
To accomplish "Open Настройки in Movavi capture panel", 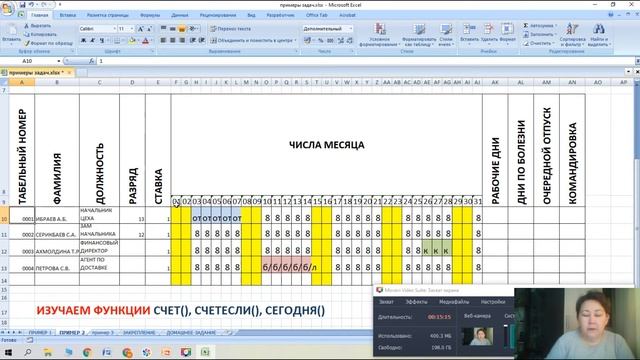I will [493, 302].
